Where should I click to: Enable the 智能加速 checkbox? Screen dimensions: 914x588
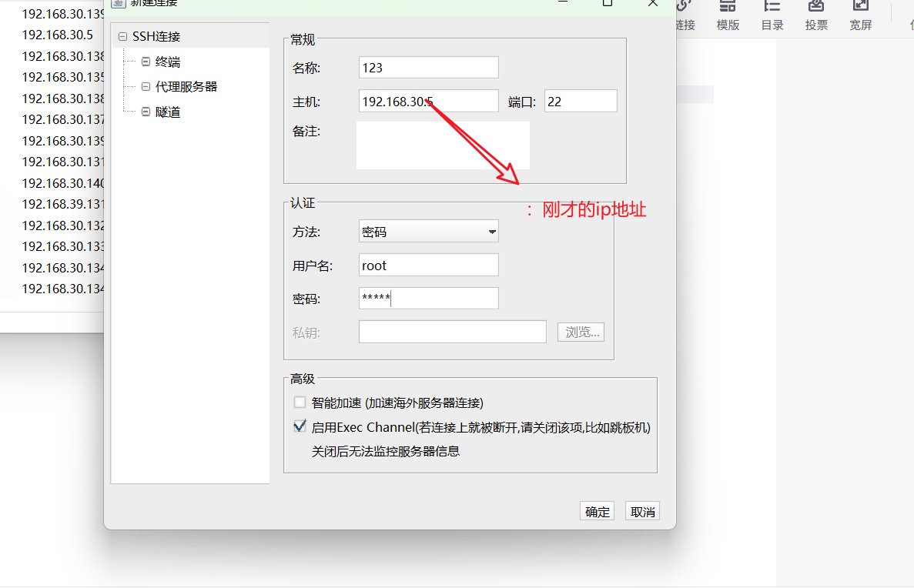pos(300,402)
